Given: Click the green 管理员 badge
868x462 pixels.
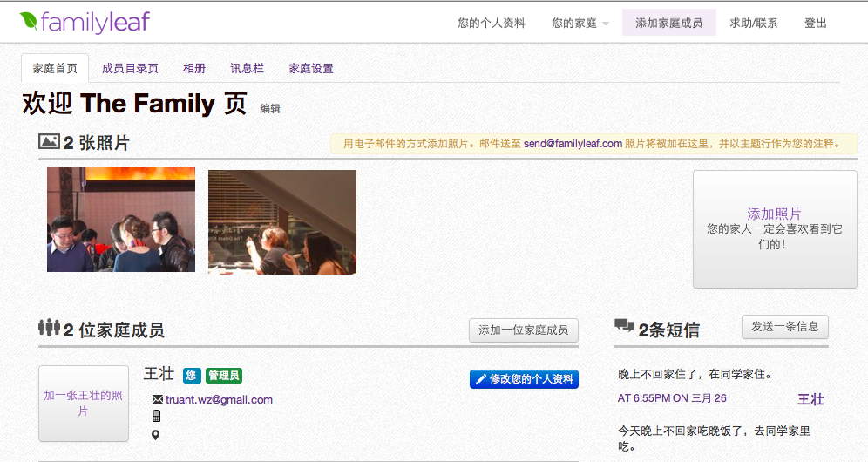Looking at the screenshot, I should click(x=224, y=376).
